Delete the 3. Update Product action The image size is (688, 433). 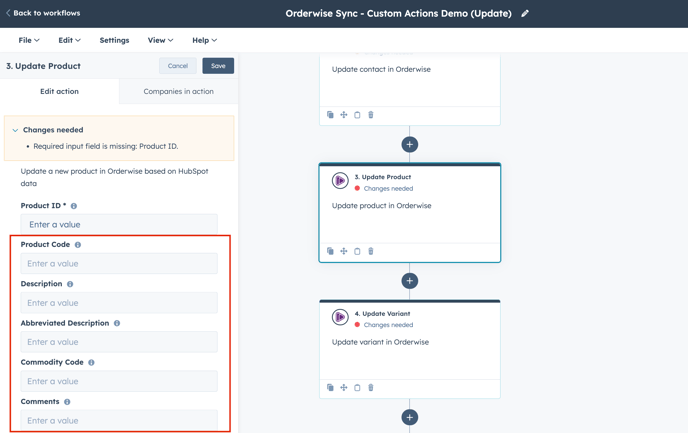click(x=371, y=251)
